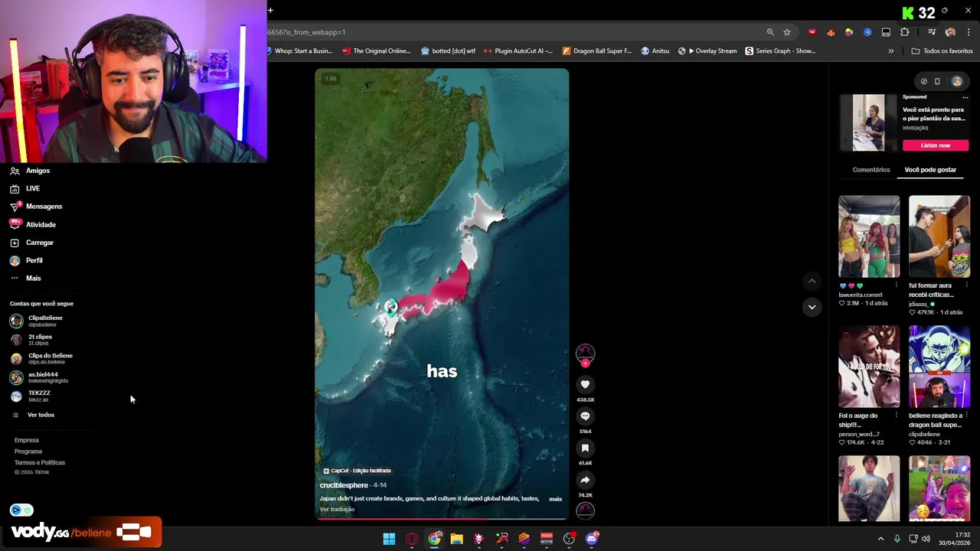The height and width of the screenshot is (551, 980).
Task: Open the Chrome extensions puzzle icon
Action: [905, 32]
